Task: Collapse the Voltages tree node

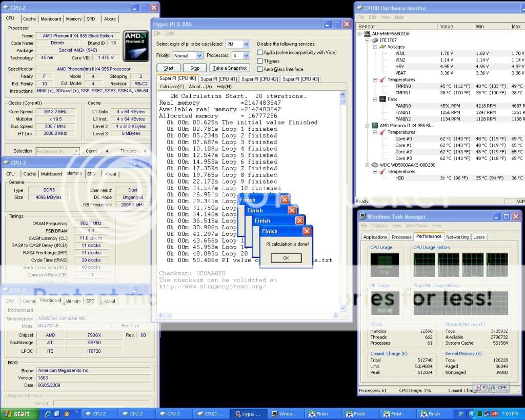Action: [x=375, y=47]
